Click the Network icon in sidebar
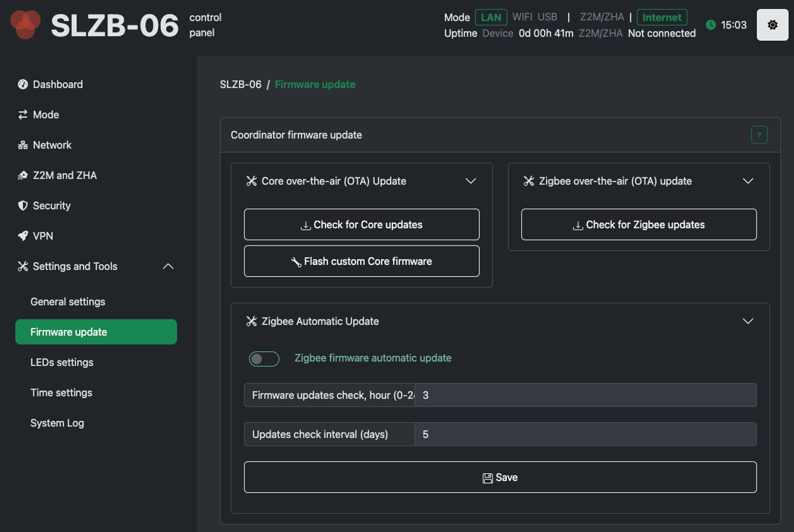 (x=23, y=145)
